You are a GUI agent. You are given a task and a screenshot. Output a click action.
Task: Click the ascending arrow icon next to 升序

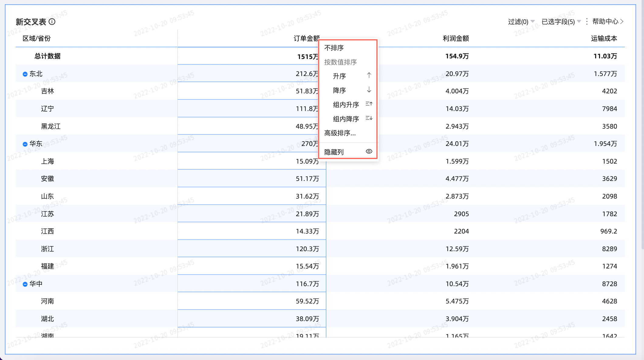(x=369, y=75)
